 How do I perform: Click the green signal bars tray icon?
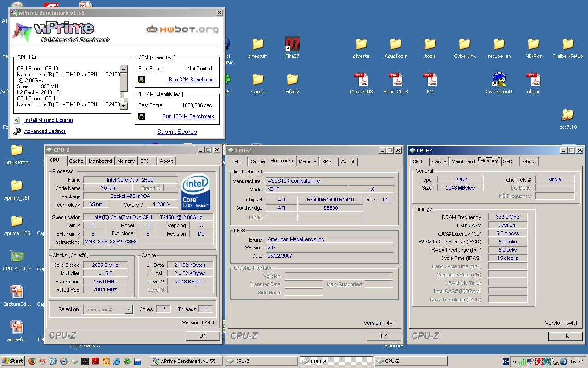pos(522,362)
